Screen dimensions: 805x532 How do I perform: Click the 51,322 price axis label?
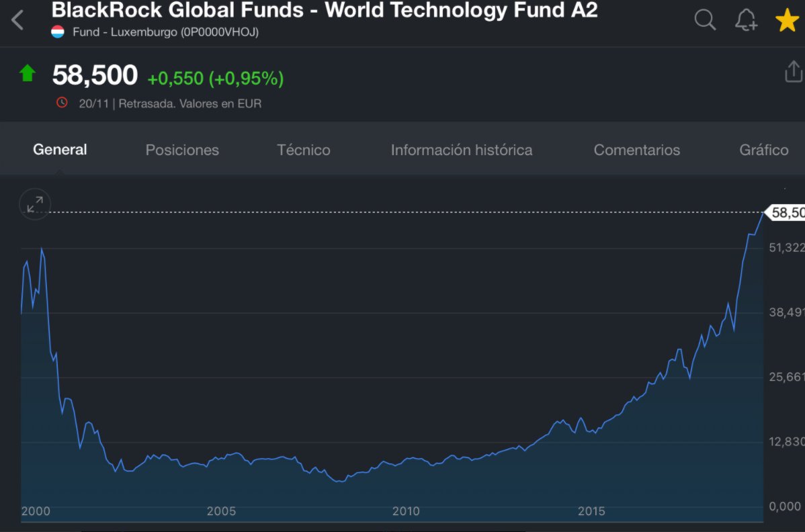pyautogui.click(x=786, y=248)
